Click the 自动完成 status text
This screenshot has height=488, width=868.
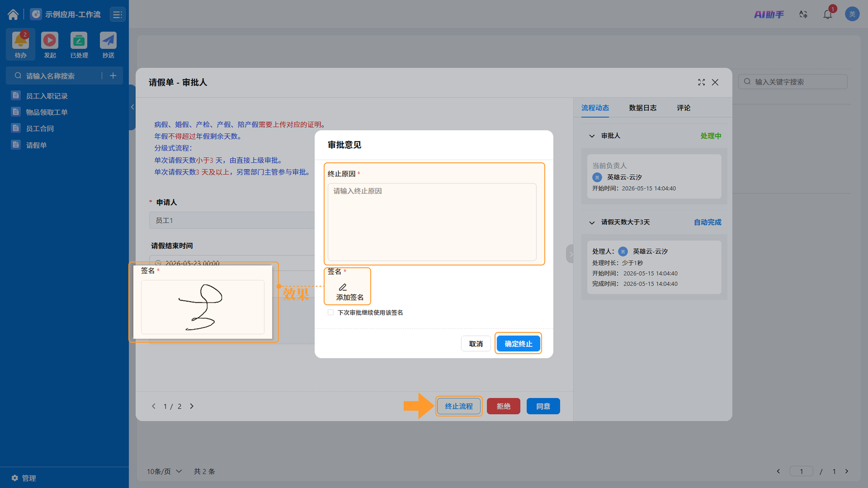[x=707, y=223]
